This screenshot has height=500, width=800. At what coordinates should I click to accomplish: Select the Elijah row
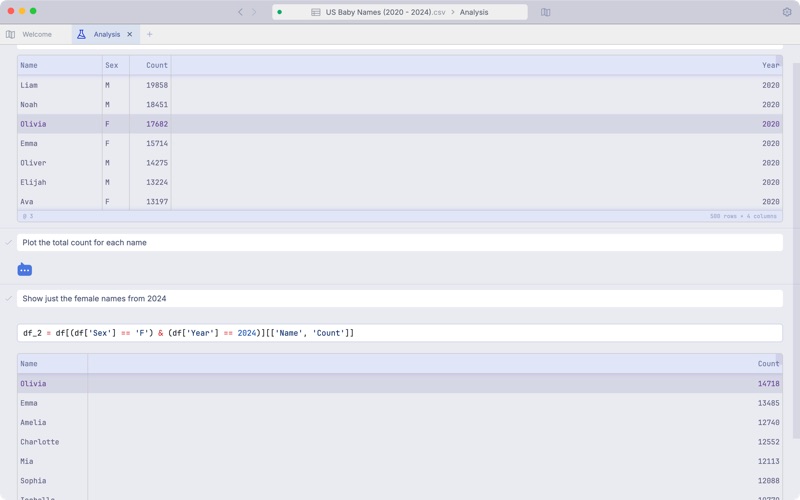[400, 182]
